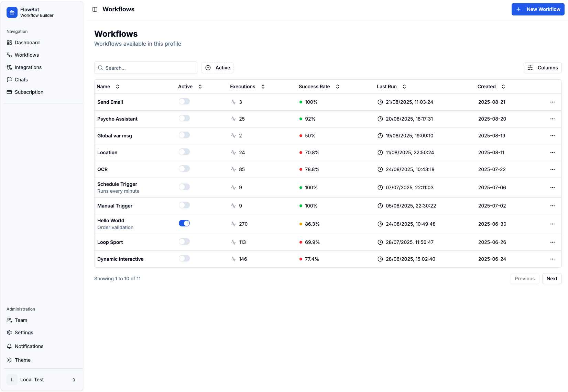
Task: Open Integrations from the sidebar
Action: [28, 67]
